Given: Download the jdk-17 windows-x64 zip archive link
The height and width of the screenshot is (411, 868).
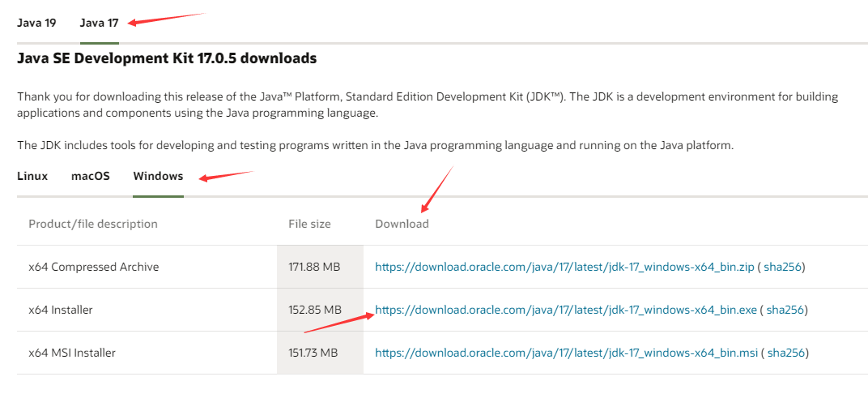Looking at the screenshot, I should coord(564,267).
